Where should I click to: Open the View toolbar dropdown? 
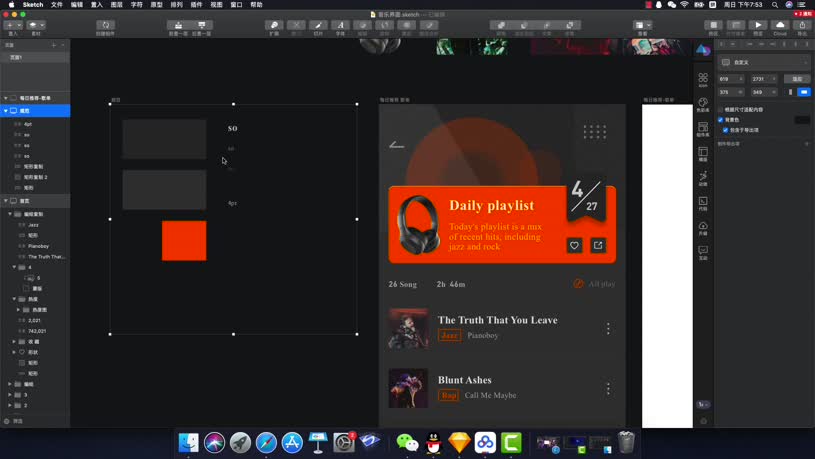pyautogui.click(x=642, y=25)
